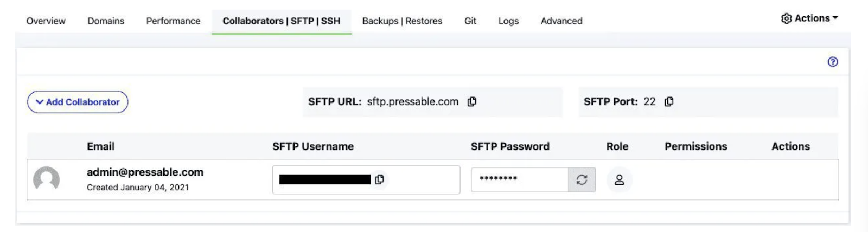This screenshot has width=868, height=232.
Task: Copy the SFTP Port number
Action: pyautogui.click(x=669, y=102)
